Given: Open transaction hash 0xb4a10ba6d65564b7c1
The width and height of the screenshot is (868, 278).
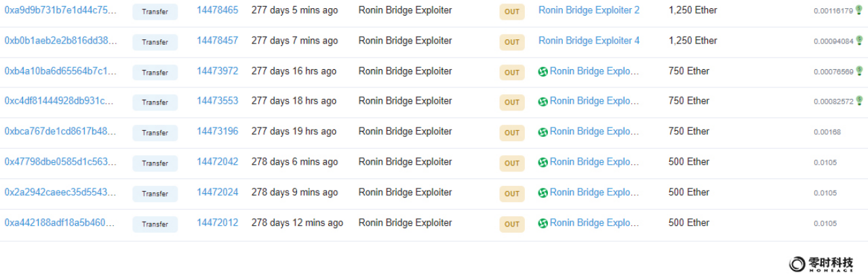Looking at the screenshot, I should coord(60,71).
